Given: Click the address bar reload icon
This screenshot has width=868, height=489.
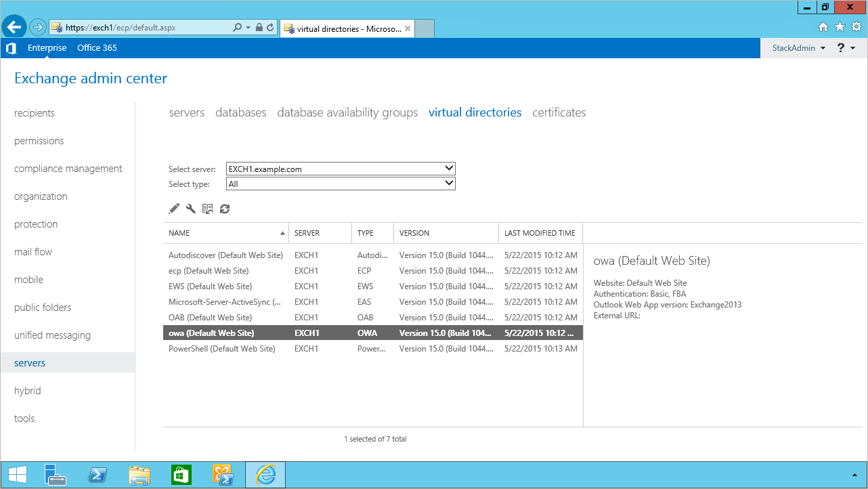Looking at the screenshot, I should click(x=270, y=28).
